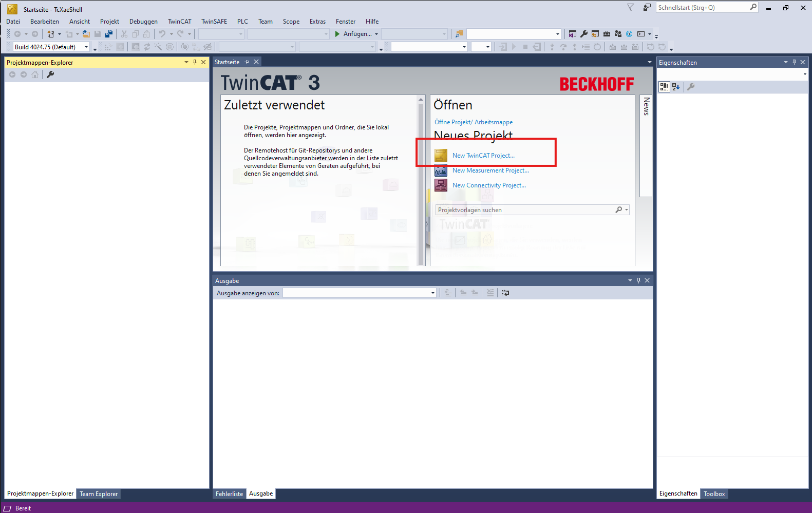This screenshot has height=513, width=812.
Task: Open the search combo box dropdown in toolbar
Action: (x=558, y=34)
